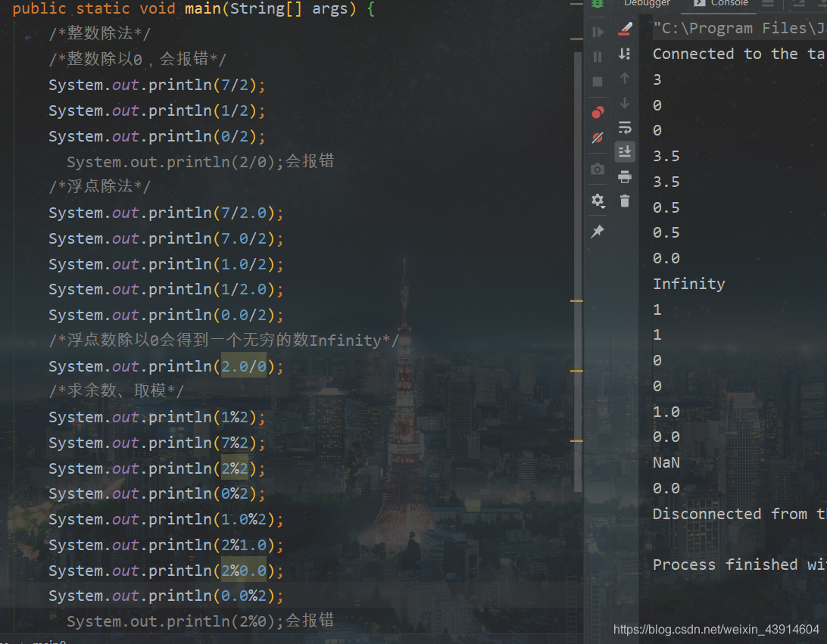Click highlighted code println(2.0/0)

(x=166, y=366)
